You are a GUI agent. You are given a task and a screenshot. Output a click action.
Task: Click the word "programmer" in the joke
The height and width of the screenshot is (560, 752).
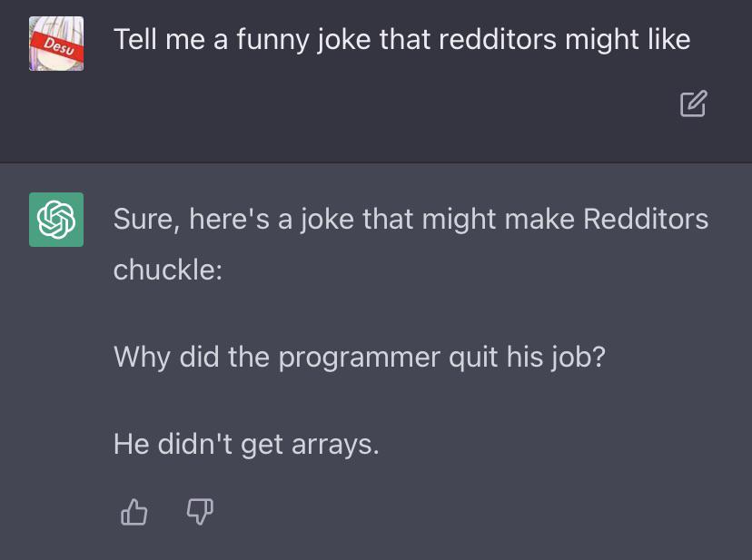(x=360, y=359)
